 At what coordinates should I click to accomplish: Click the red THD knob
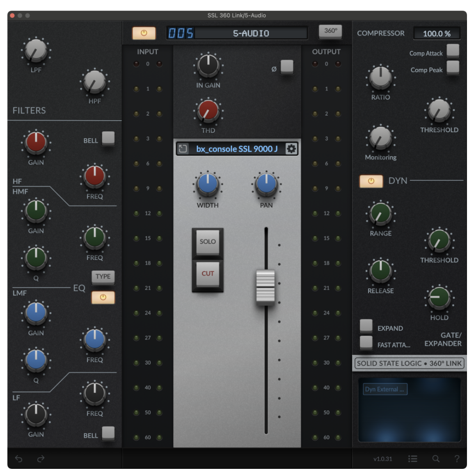[x=208, y=111]
